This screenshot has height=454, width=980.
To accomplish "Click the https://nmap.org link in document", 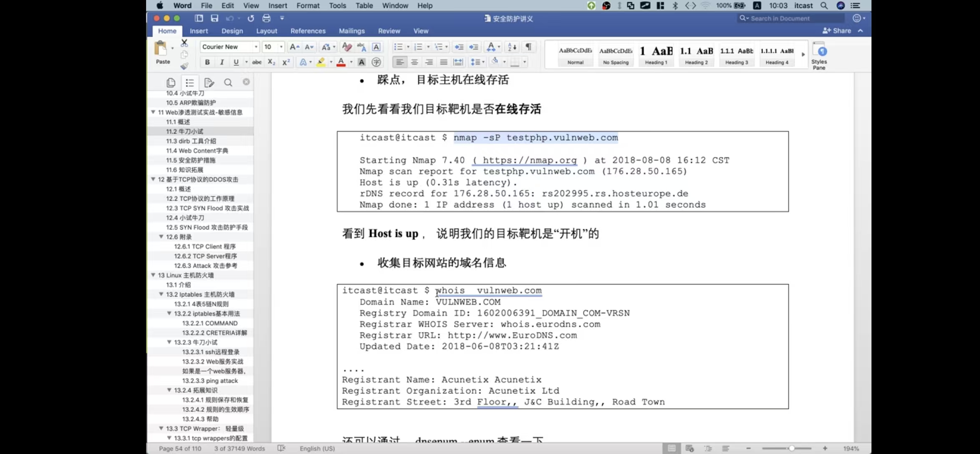I will pyautogui.click(x=529, y=160).
